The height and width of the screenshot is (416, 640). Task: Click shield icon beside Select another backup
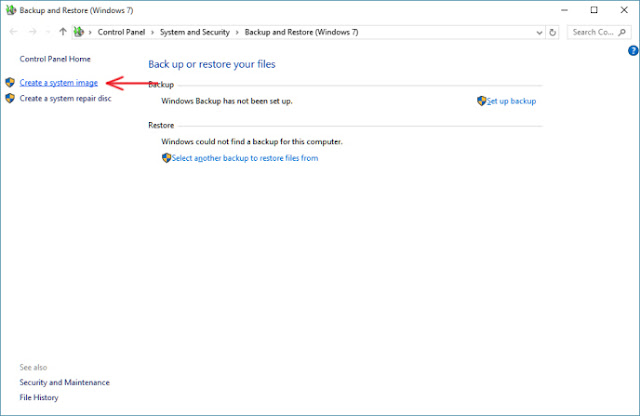[166, 158]
